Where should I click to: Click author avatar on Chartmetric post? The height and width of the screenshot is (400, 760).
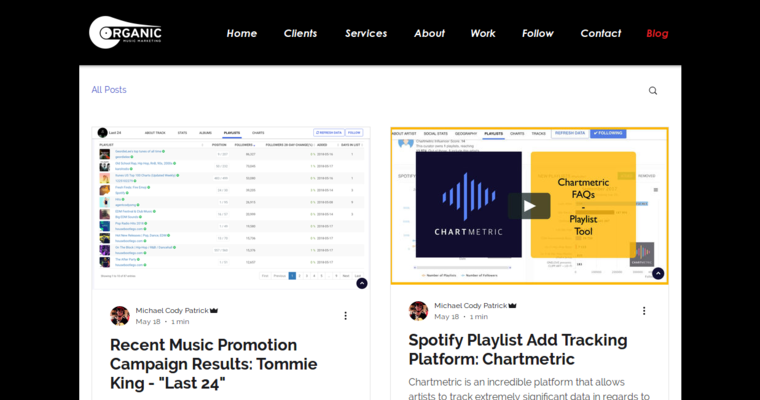pos(418,311)
